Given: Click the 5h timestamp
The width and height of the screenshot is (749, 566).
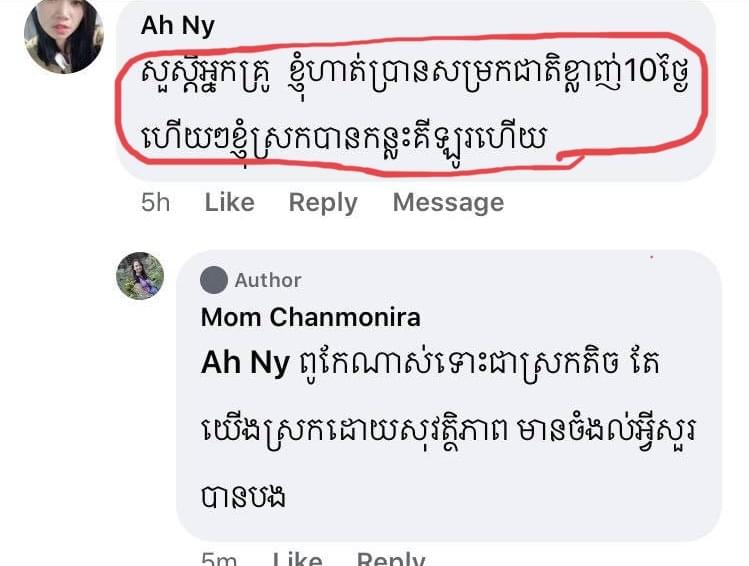Looking at the screenshot, I should [x=155, y=203].
